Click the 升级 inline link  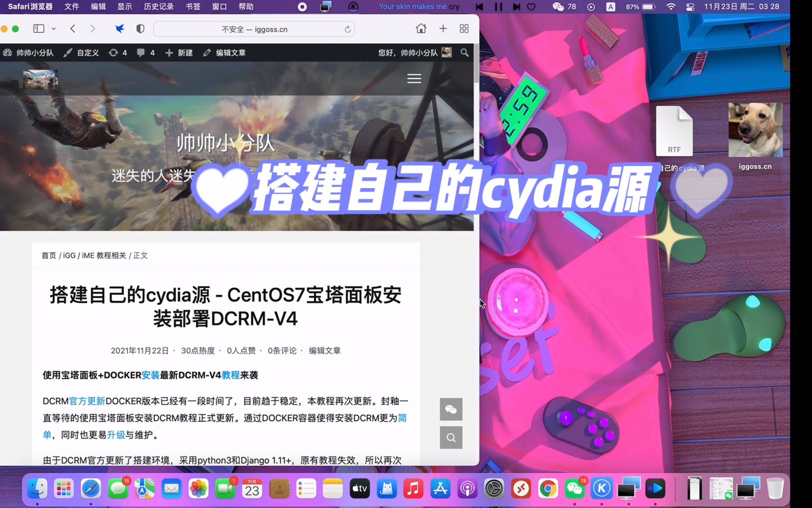coord(116,435)
